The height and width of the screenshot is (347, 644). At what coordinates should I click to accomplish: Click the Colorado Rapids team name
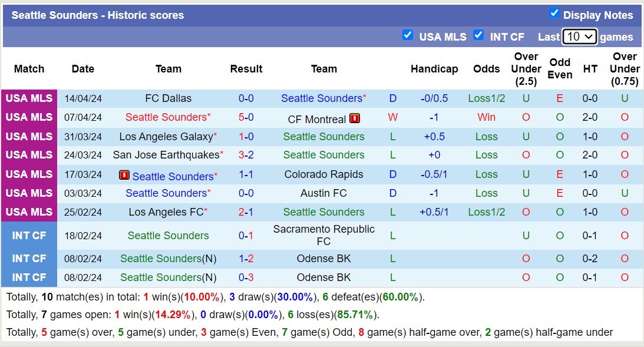coord(323,174)
